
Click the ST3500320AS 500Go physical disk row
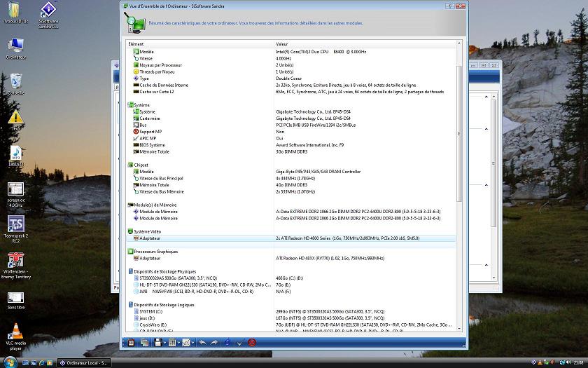291,278
